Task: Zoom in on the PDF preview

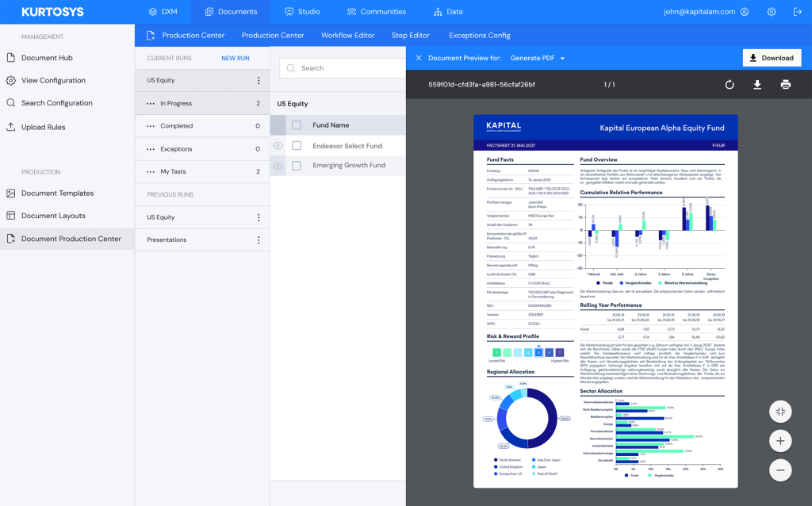Action: [x=780, y=441]
